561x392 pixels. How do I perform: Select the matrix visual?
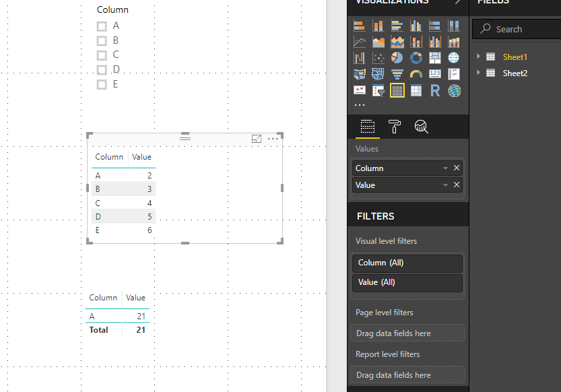(416, 90)
